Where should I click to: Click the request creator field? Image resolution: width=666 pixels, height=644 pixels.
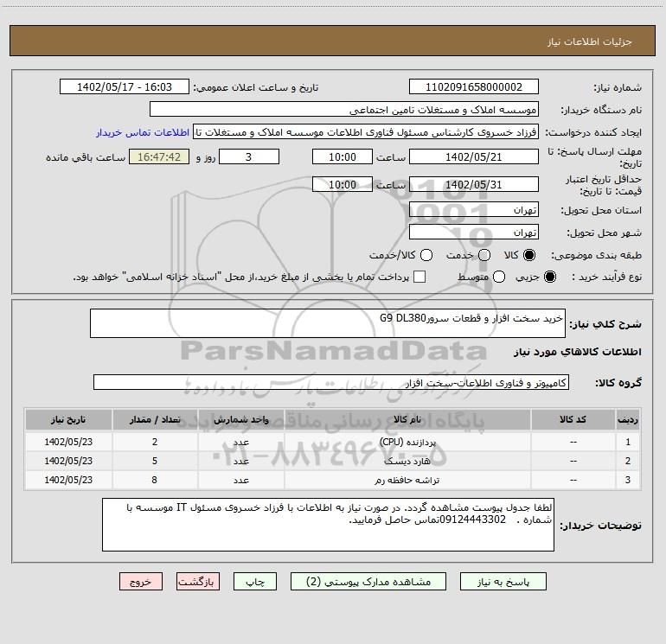tap(366, 132)
